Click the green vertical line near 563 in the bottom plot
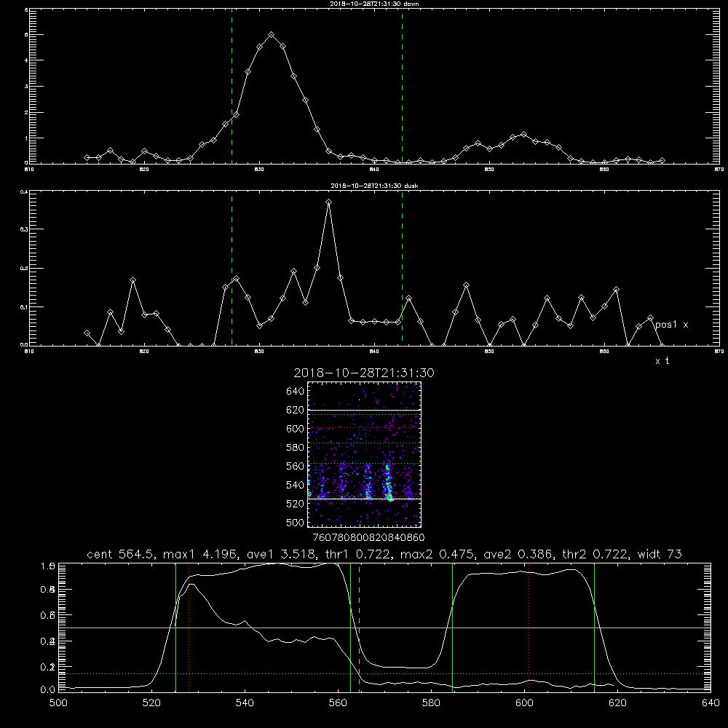Screen dimensions: 728x728 [x=351, y=628]
